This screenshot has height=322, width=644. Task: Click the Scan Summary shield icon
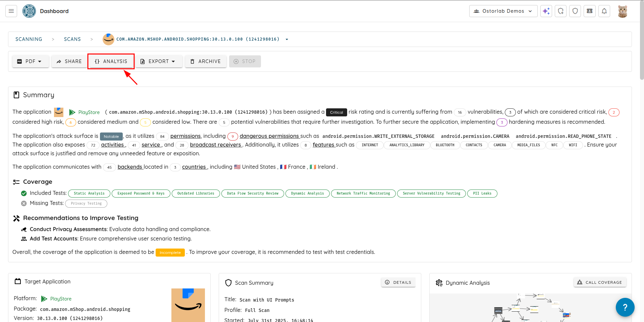(228, 283)
